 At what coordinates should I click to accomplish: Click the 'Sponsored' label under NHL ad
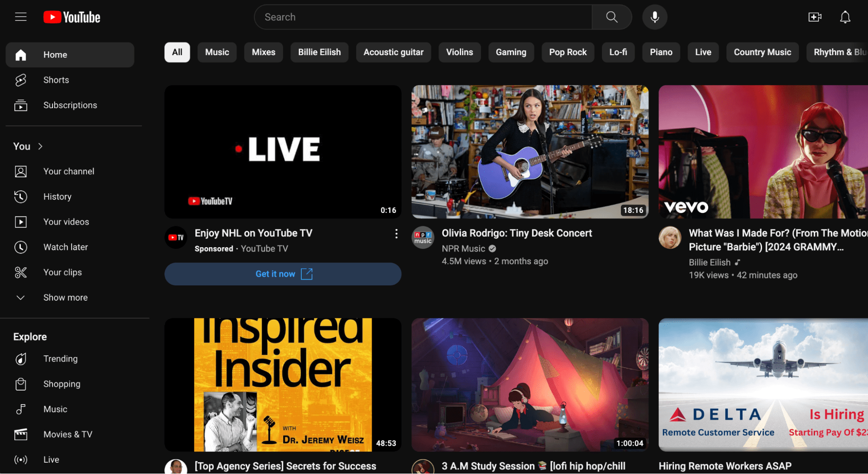214,249
